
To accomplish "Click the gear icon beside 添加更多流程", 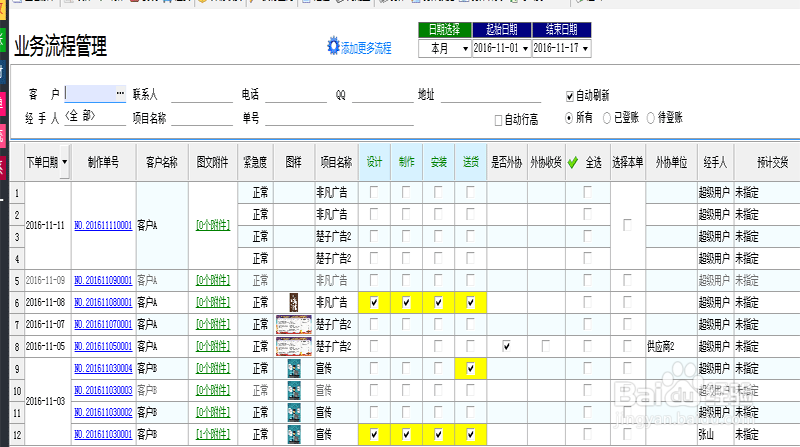I will [333, 45].
